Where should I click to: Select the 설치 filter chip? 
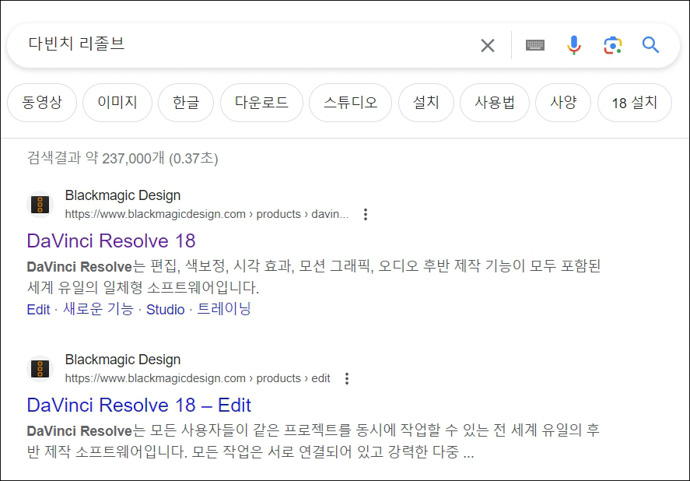click(x=426, y=103)
